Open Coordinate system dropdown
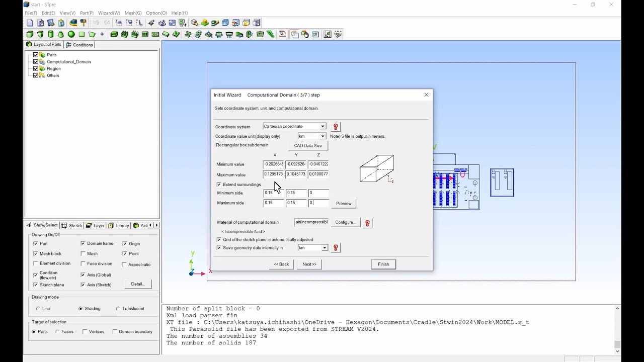The image size is (644, 362). pos(323,126)
